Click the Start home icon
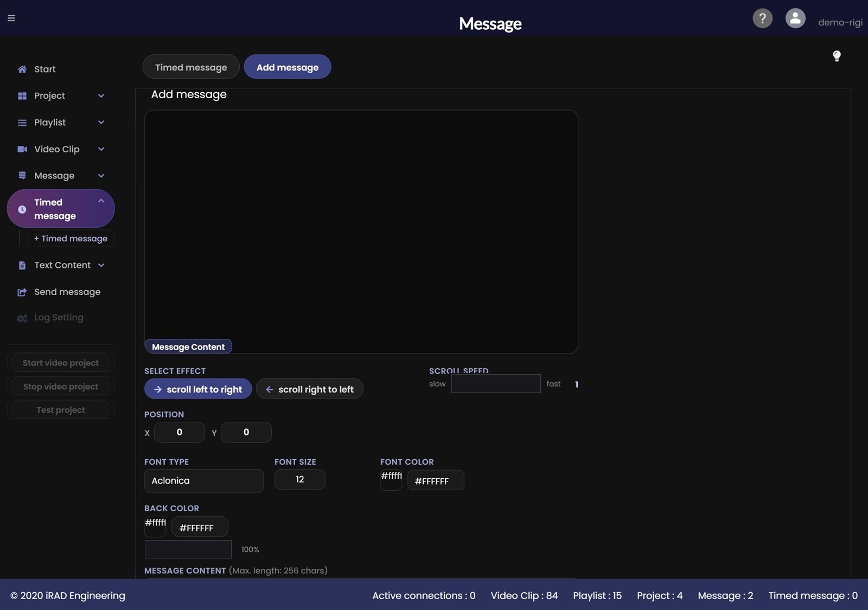This screenshot has height=610, width=868. (x=22, y=69)
